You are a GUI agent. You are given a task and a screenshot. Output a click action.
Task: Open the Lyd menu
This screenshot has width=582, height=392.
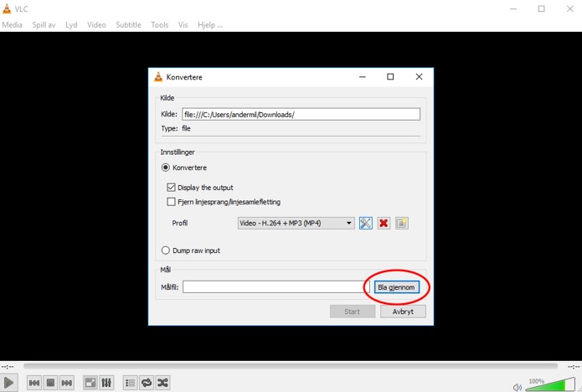click(71, 25)
